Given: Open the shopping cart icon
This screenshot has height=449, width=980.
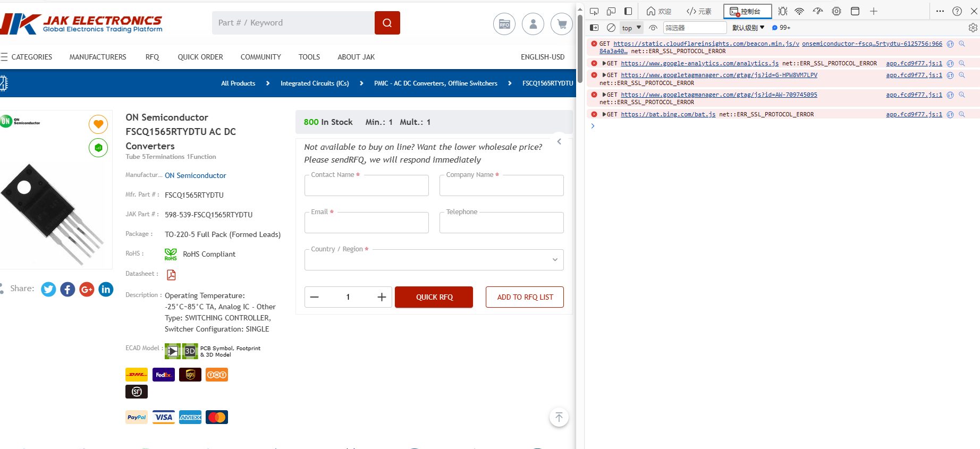Looking at the screenshot, I should 561,24.
